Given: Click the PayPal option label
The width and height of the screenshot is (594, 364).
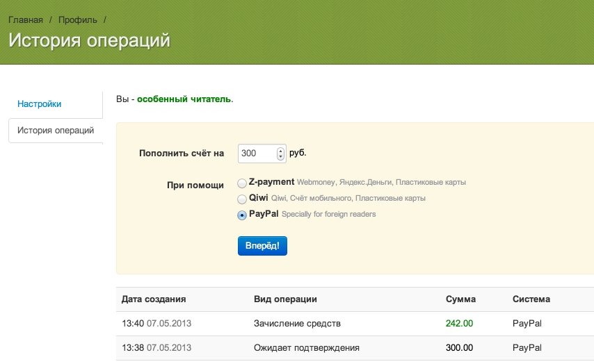Looking at the screenshot, I should click(264, 214).
